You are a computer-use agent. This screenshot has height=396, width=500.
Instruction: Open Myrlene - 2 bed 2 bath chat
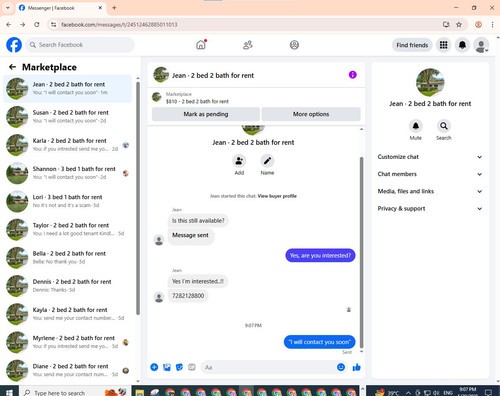click(68, 342)
